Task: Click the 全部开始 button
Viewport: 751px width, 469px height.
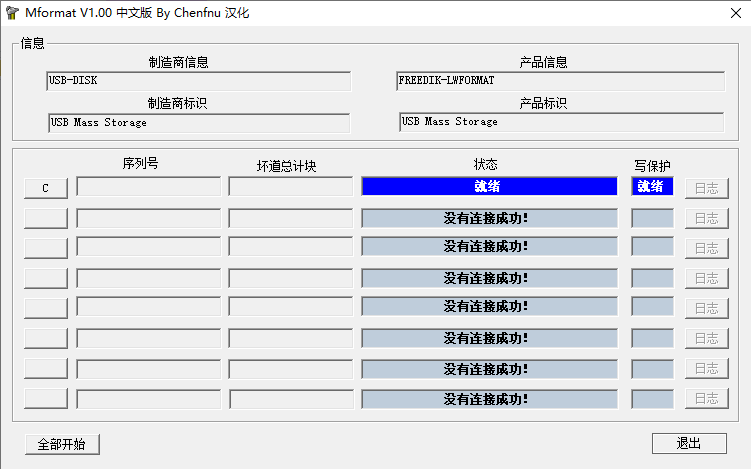Action: (62, 444)
